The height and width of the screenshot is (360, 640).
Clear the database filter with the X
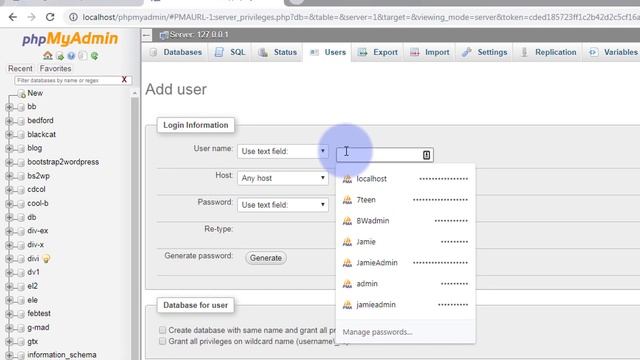tap(124, 80)
